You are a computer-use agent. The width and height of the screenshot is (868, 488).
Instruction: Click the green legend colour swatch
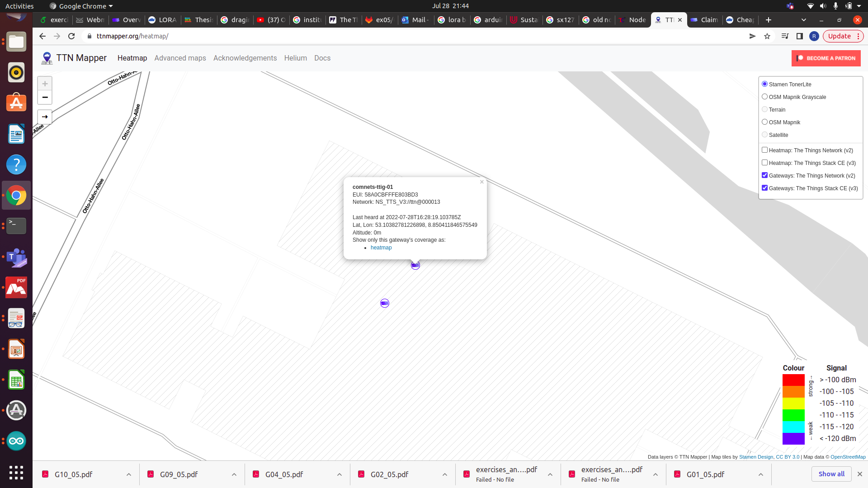(x=793, y=415)
